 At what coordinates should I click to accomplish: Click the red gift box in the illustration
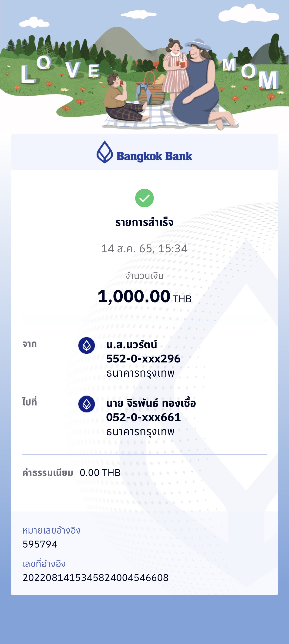(183, 63)
